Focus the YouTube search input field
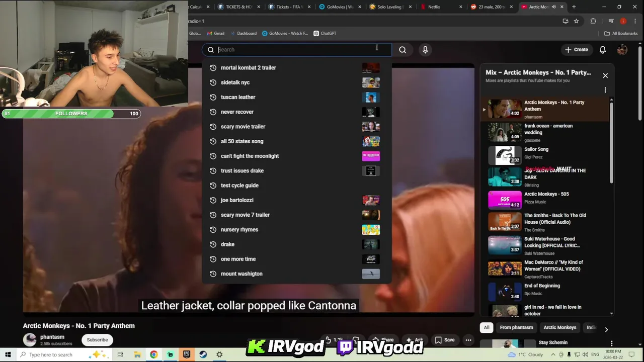The height and width of the screenshot is (362, 644). tap(297, 50)
